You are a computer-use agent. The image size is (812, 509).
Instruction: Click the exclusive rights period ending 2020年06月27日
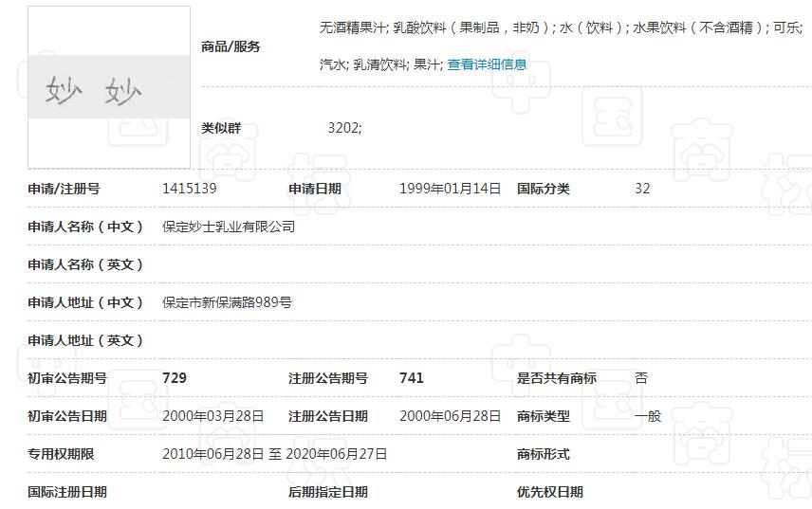coord(336,454)
